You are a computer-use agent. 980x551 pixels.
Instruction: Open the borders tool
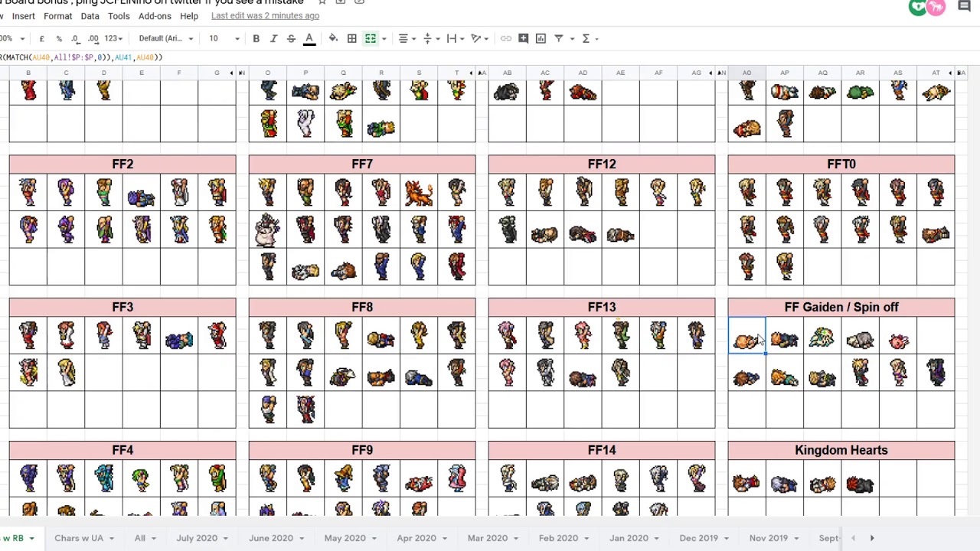coord(351,38)
